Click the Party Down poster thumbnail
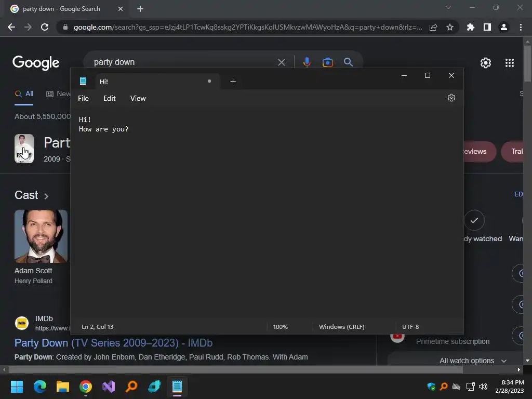The height and width of the screenshot is (399, 532). pos(24,149)
